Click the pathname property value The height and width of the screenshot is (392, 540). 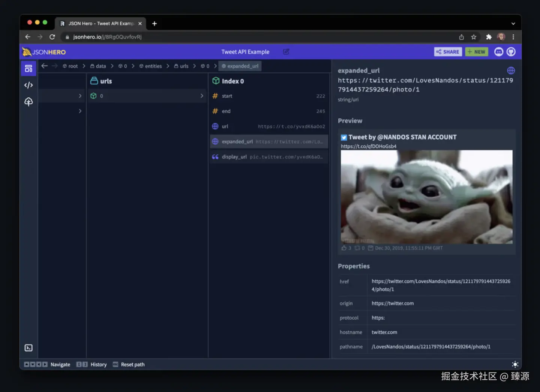(431, 347)
